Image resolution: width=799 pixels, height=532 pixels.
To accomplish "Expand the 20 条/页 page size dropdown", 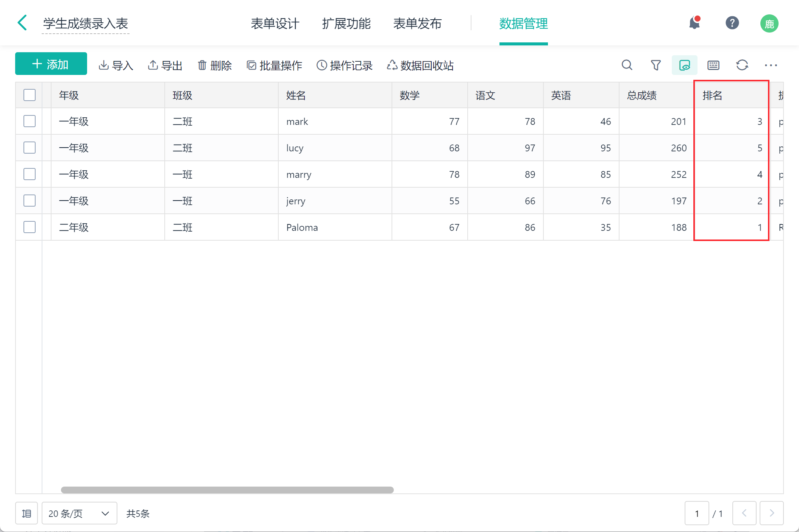I will tap(79, 513).
